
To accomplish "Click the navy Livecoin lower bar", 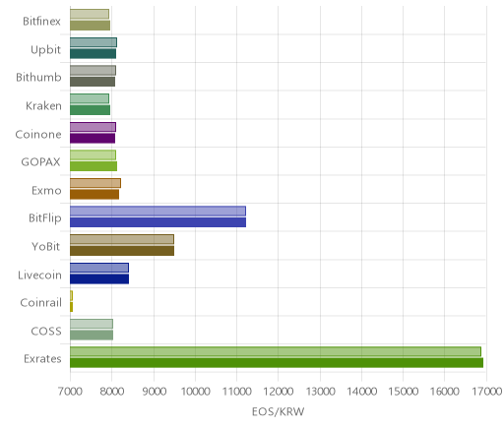I will point(99,278).
